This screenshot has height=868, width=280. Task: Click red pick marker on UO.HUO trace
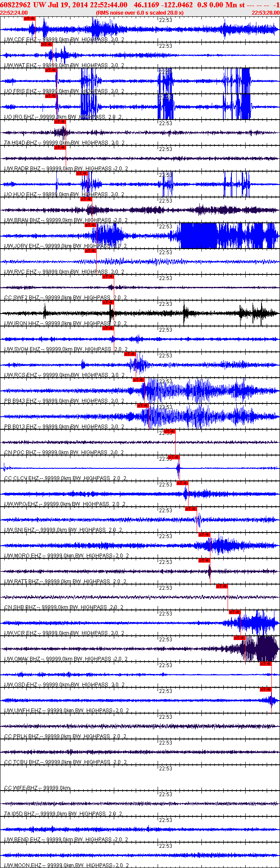[x=82, y=173]
